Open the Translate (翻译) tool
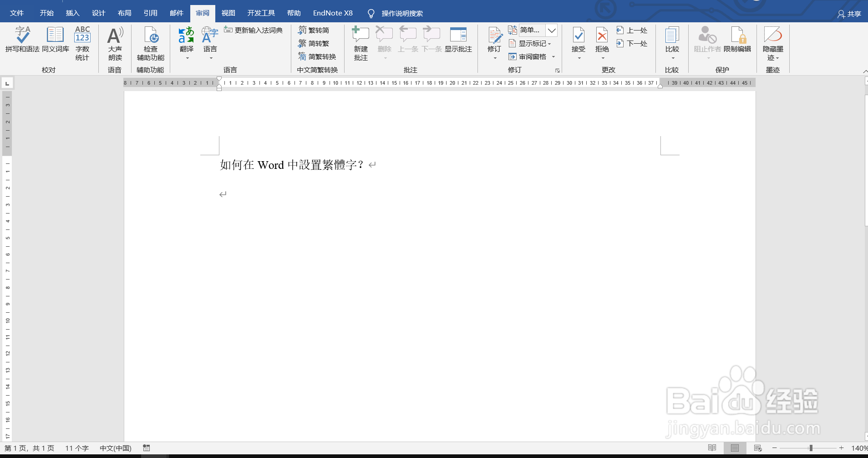The height and width of the screenshot is (458, 868). point(187,40)
